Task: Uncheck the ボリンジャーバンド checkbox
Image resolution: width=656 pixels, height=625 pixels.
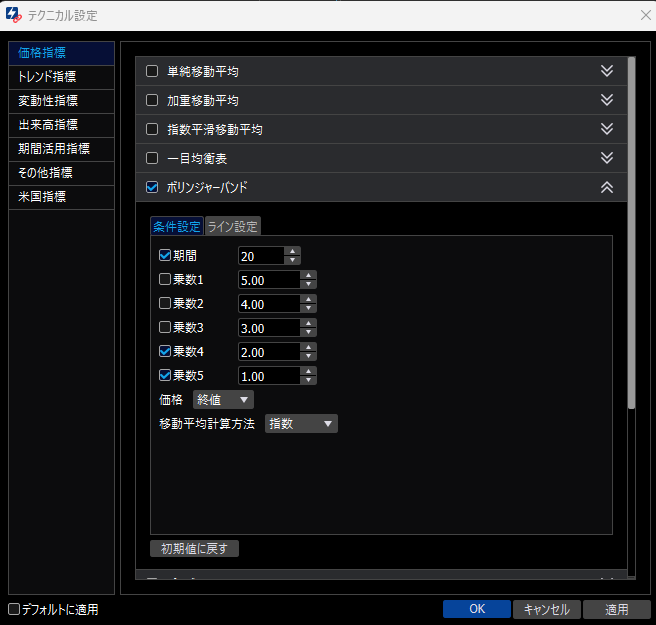Action: (x=152, y=187)
